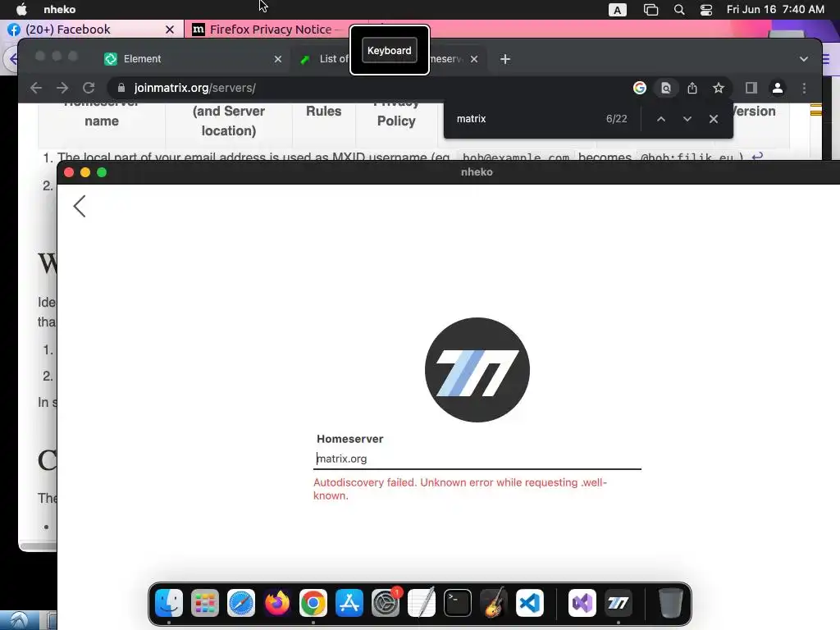
Task: Reload the joinmatrix.org page in Chrome
Action: coord(89,88)
